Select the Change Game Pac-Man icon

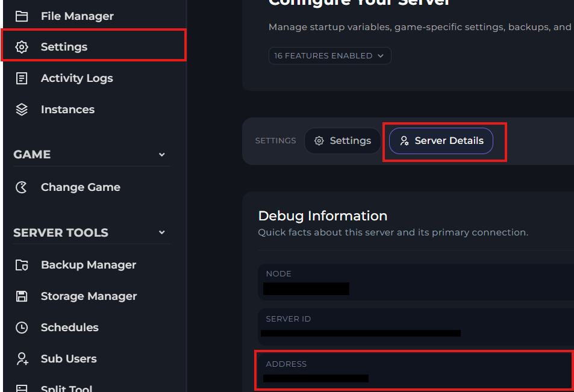click(x=22, y=187)
